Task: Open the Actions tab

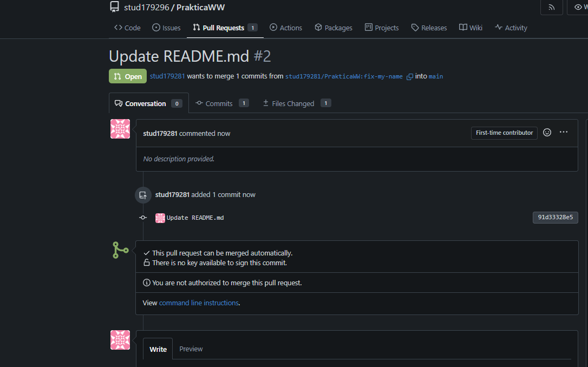Action: coord(286,28)
